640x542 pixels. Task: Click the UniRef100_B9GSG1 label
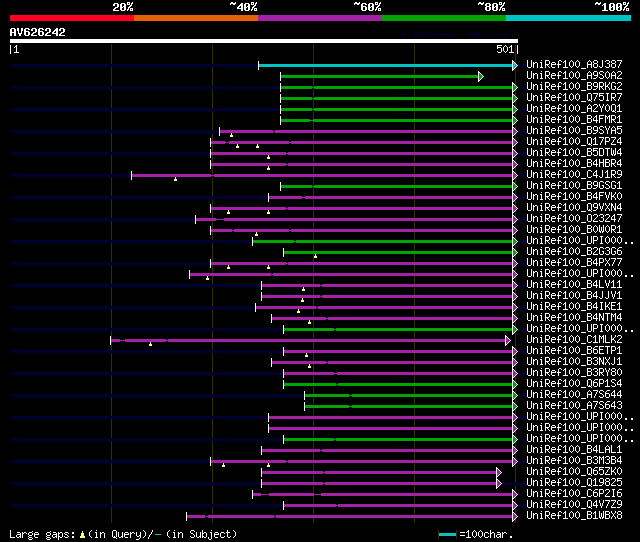pos(574,186)
